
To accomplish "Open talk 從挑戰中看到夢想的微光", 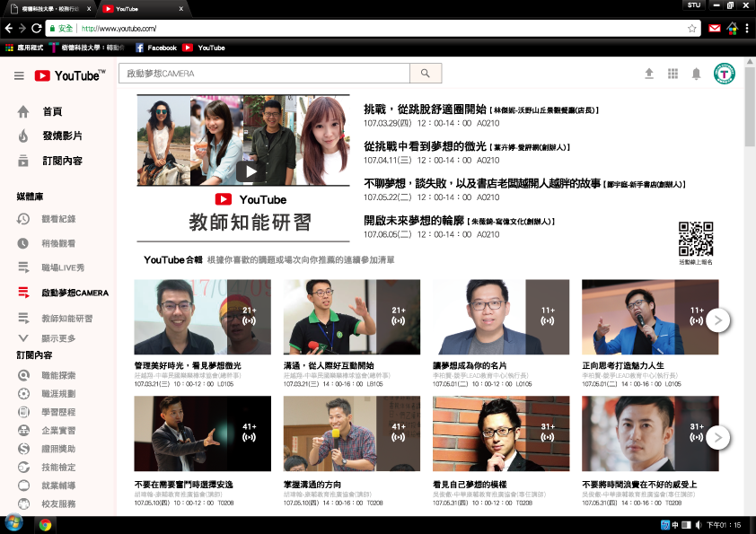I will point(425,146).
